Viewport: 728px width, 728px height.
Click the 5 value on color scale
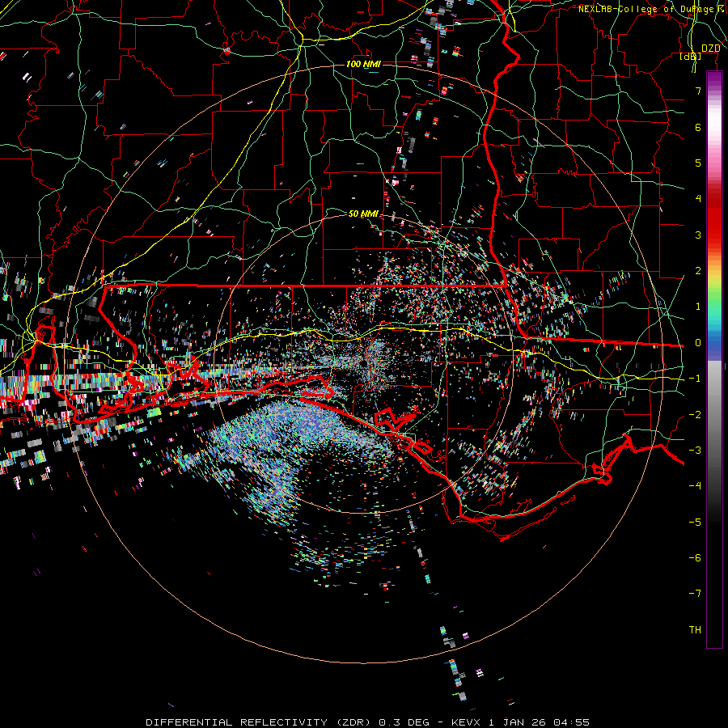(698, 163)
